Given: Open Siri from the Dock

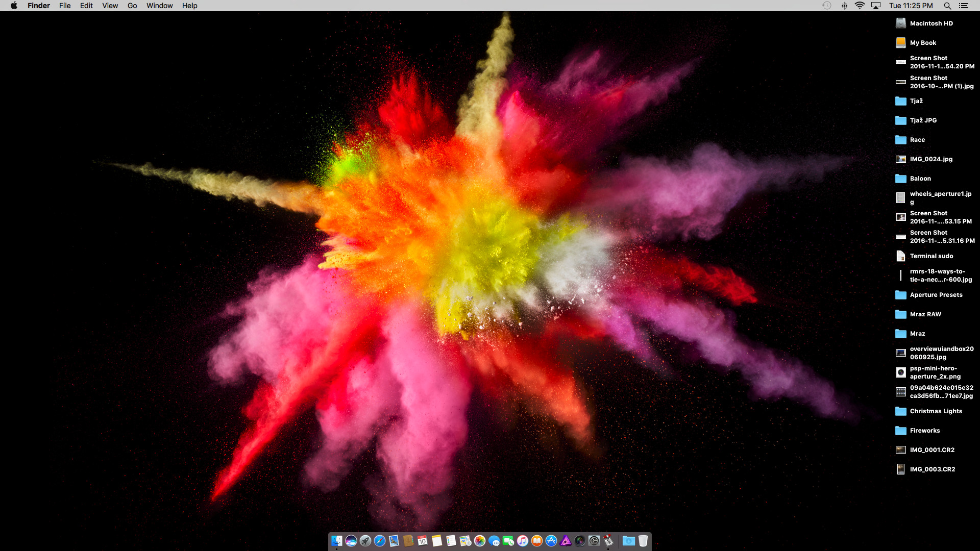Looking at the screenshot, I should [351, 541].
